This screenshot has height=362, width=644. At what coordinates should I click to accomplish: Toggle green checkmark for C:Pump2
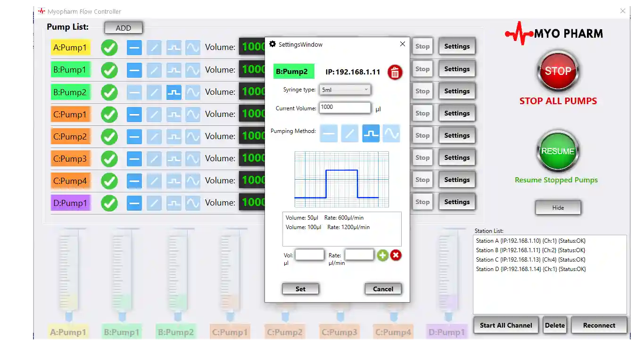click(109, 136)
